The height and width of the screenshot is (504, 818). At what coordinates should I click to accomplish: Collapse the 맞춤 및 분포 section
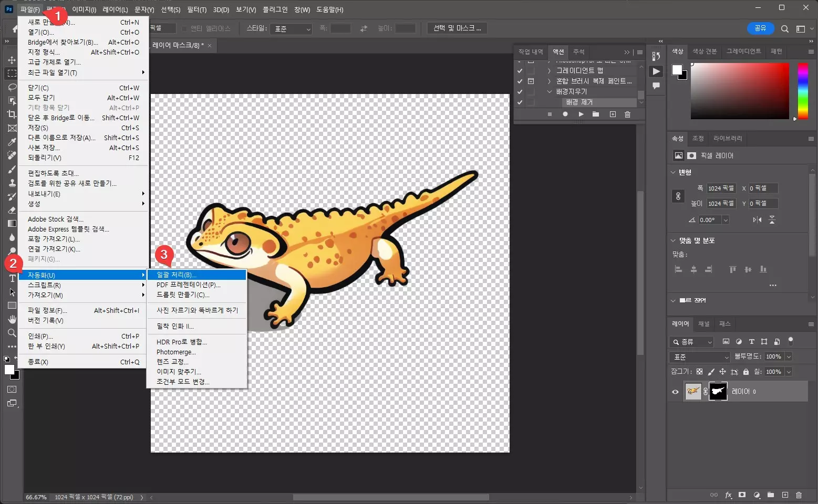(673, 240)
